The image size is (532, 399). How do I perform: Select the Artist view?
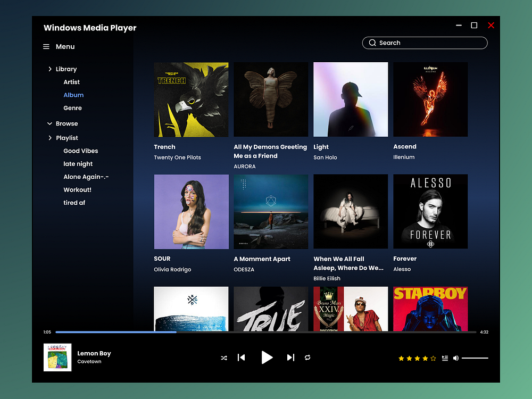[71, 82]
